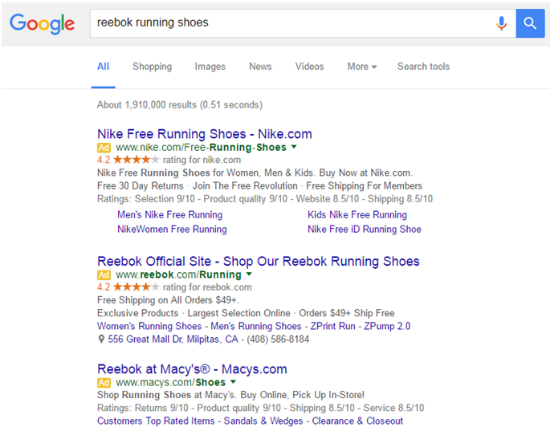
Task: Open ZPrint Run sitelink
Action: 333,326
